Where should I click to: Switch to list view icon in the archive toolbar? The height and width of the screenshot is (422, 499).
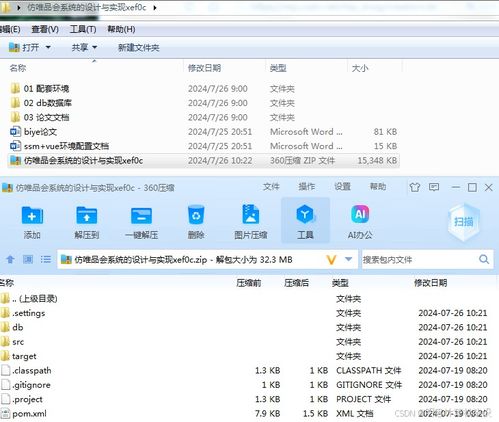pyautogui.click(x=46, y=259)
